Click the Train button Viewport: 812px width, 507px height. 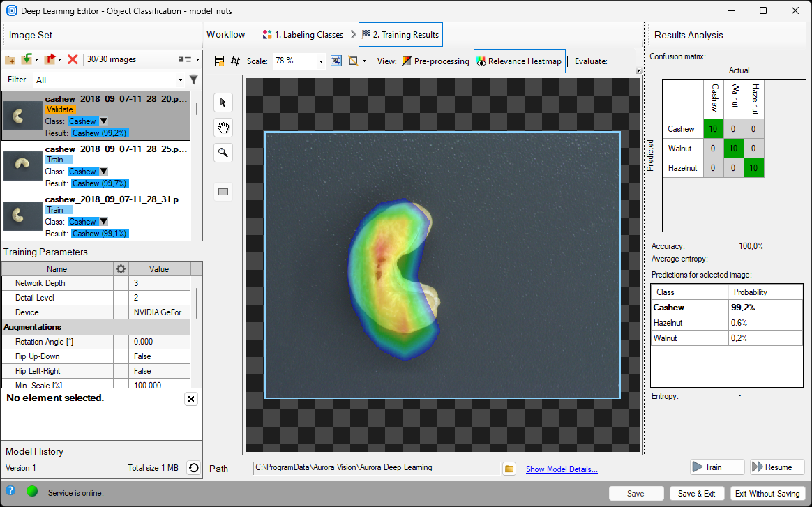(x=716, y=467)
